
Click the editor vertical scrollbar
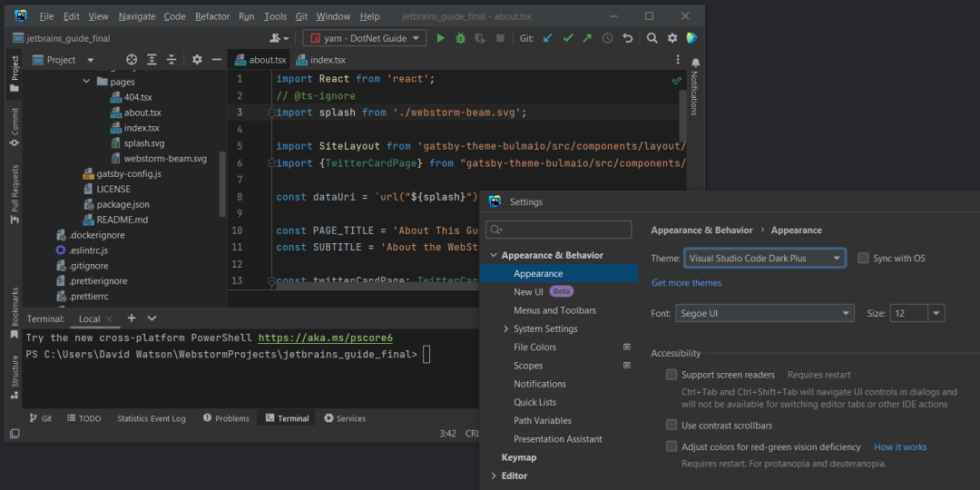tap(683, 114)
